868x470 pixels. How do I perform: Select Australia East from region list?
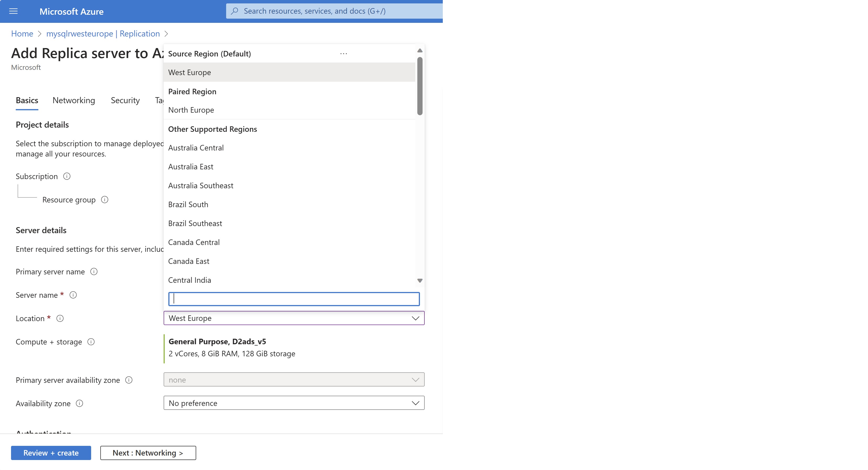(x=190, y=166)
